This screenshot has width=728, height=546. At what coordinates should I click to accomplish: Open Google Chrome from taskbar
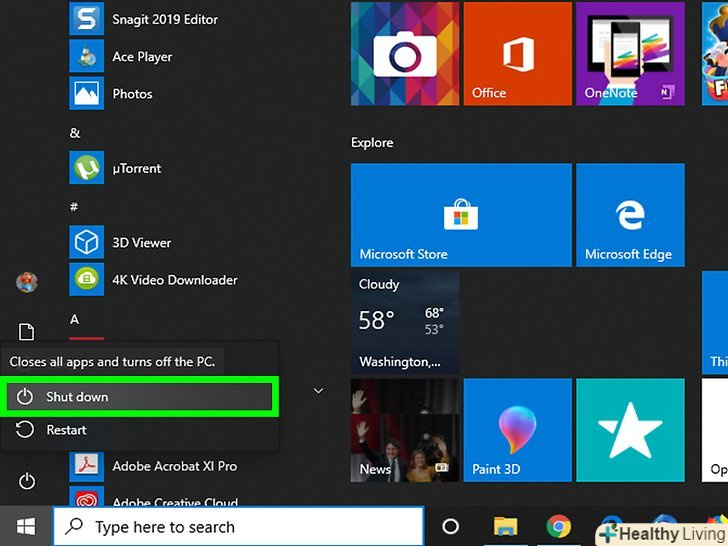559,527
